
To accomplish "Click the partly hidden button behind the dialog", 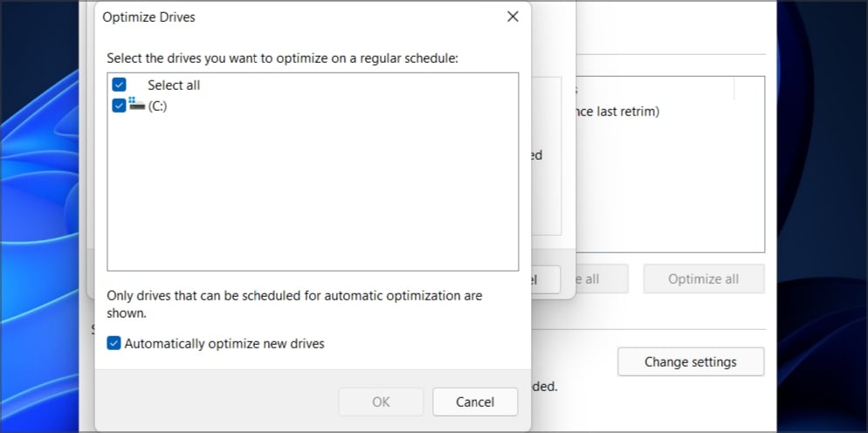I will pos(548,279).
